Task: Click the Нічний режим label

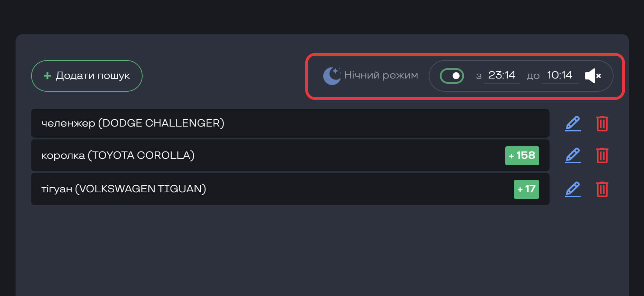Action: coord(381,75)
